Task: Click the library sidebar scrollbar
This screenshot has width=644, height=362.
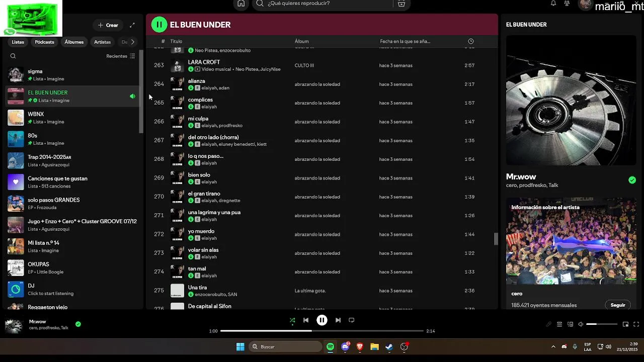Action: (141, 92)
